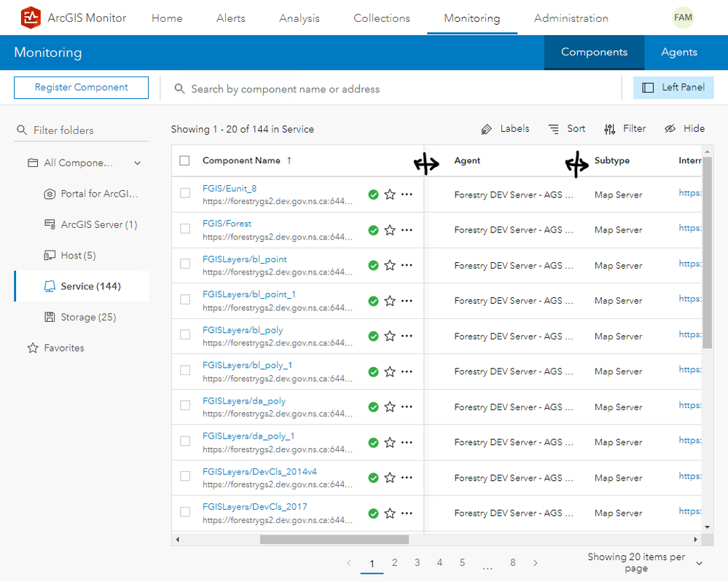Click the horizontal scrollbar thumb
Image resolution: width=728 pixels, height=582 pixels.
[334, 539]
